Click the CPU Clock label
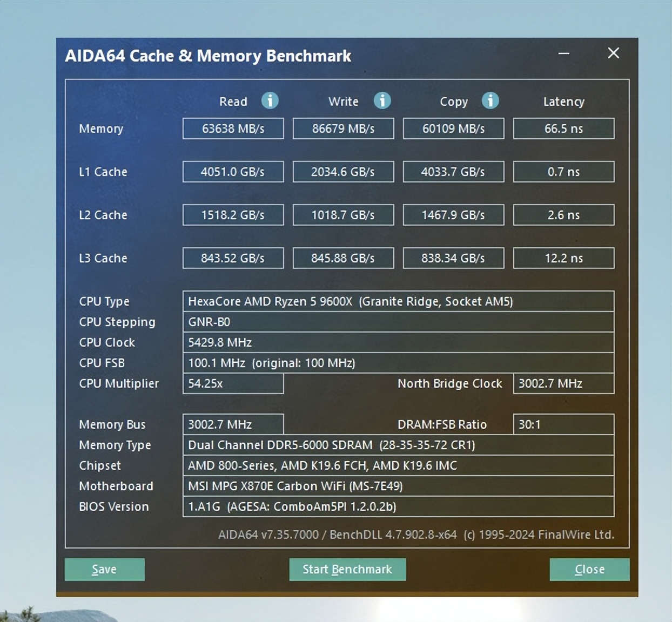The image size is (672, 622). (107, 342)
